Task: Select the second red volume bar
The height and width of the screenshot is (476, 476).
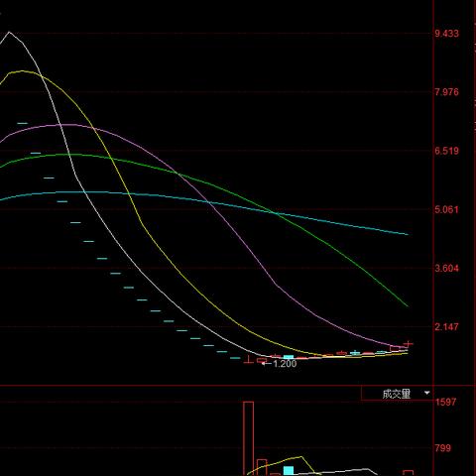Action: pyautogui.click(x=262, y=467)
